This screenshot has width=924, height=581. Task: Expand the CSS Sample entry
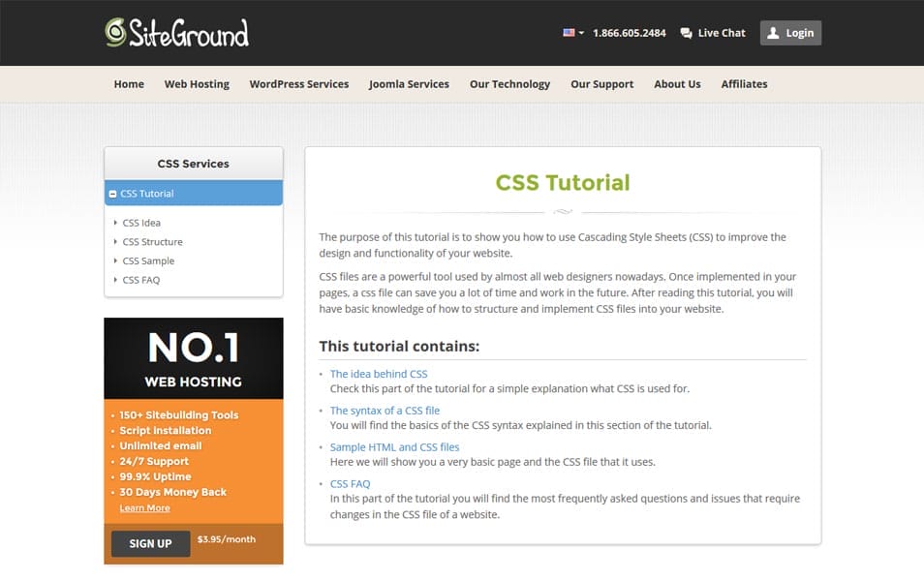point(147,260)
